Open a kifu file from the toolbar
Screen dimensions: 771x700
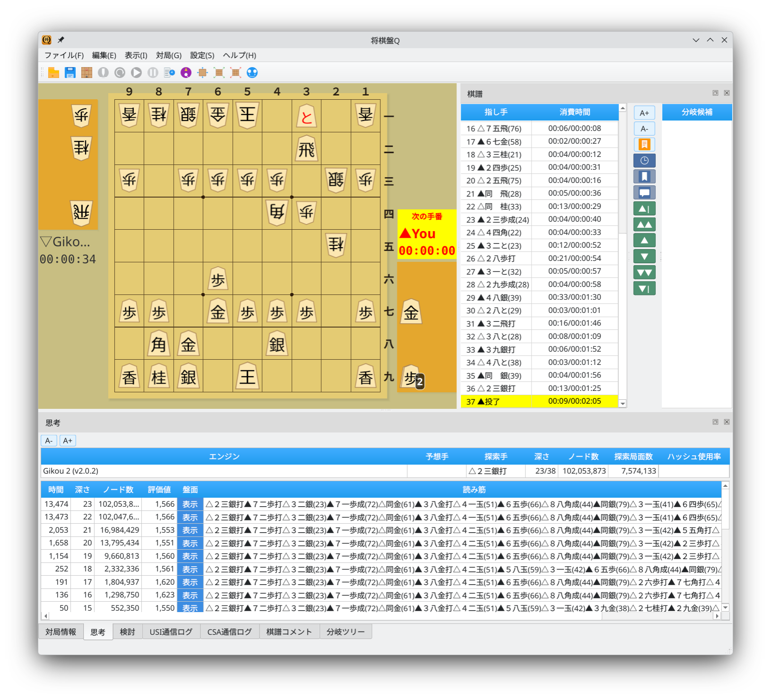tap(53, 72)
